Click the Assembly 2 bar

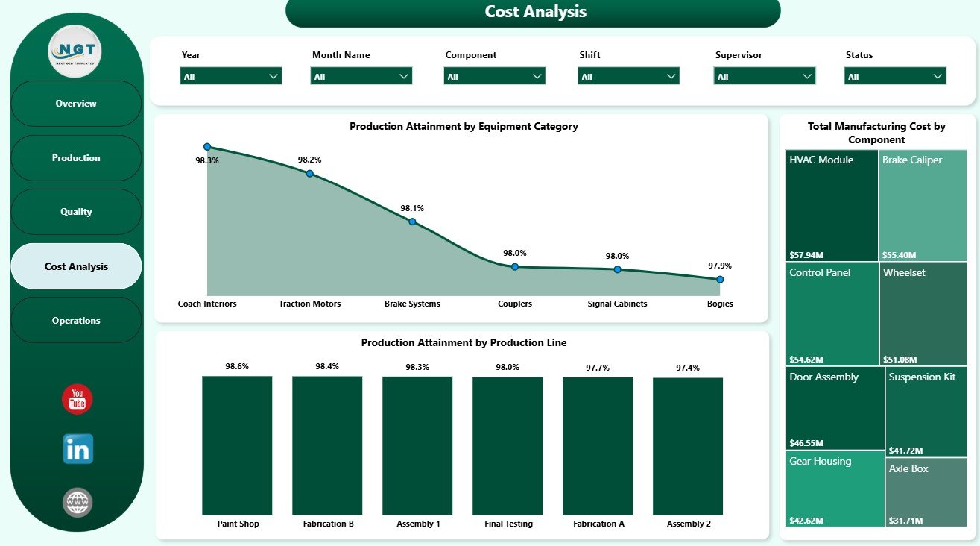tap(688, 446)
